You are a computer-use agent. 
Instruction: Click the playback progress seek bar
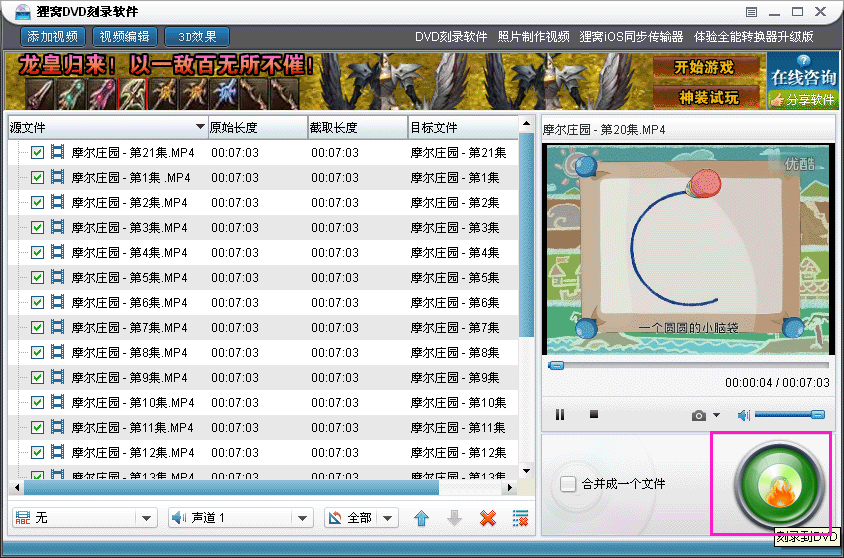coord(688,365)
